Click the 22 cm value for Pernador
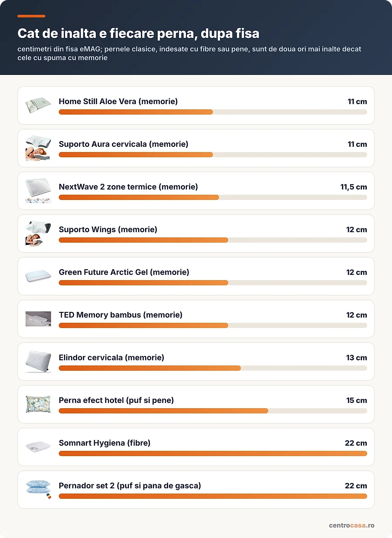The width and height of the screenshot is (392, 538). pyautogui.click(x=356, y=486)
